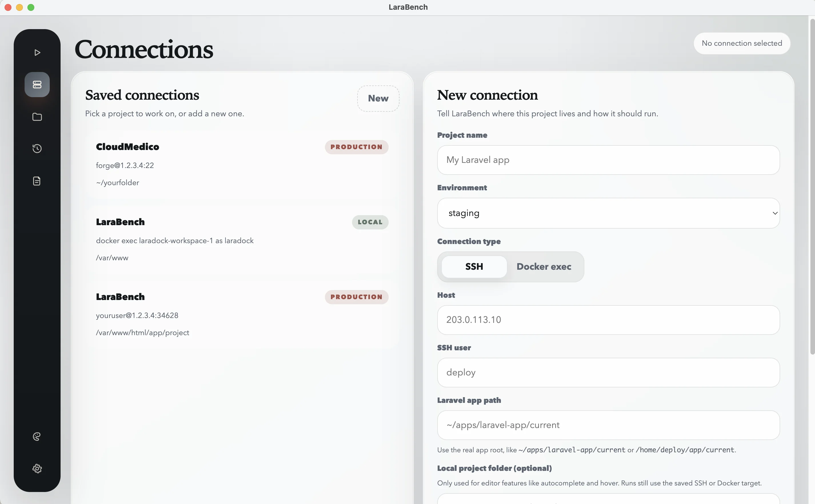Image resolution: width=815 pixels, height=504 pixels.
Task: Click the Project name input field
Action: (608, 160)
